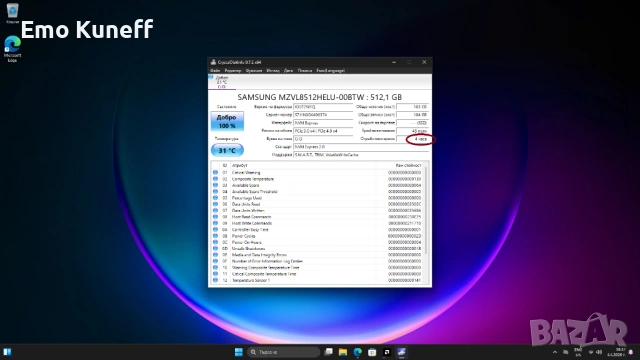Click the features field listing S.M.A.R.T., TRIM
This screenshot has height=360, width=640.
(x=361, y=155)
